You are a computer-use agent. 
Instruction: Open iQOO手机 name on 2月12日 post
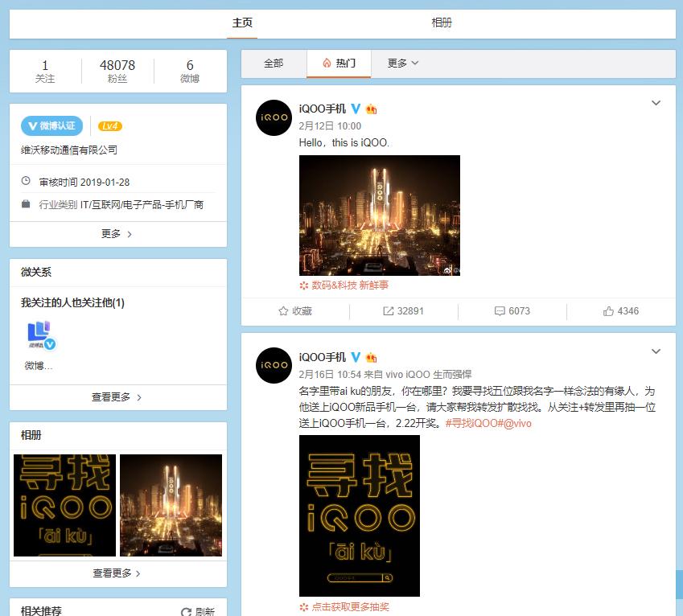point(323,109)
